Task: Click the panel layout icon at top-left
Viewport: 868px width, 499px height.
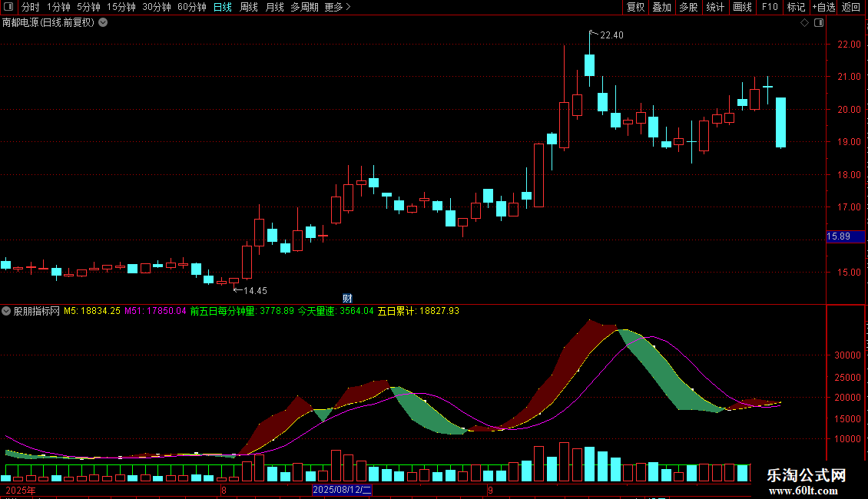Action: [x=8, y=7]
